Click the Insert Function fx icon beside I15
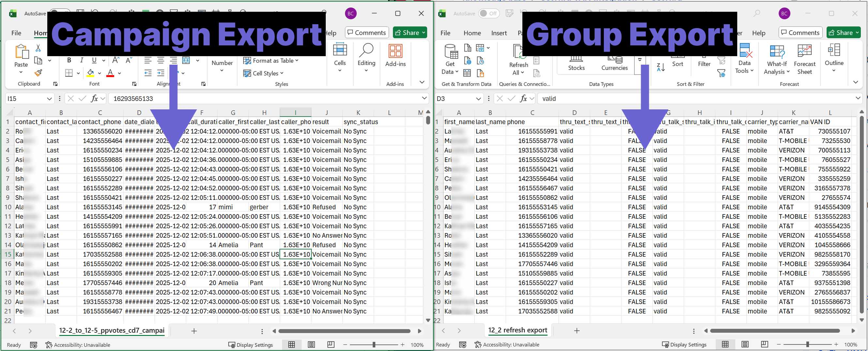868x351 pixels. [94, 99]
